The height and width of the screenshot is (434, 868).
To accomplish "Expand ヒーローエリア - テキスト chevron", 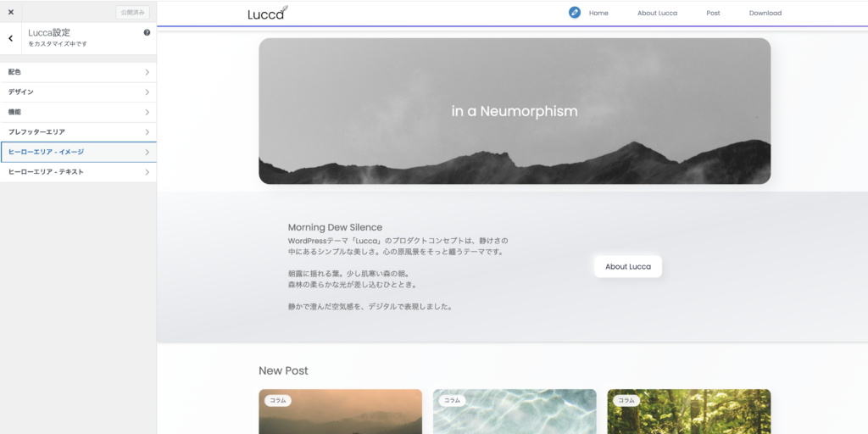I will 147,172.
